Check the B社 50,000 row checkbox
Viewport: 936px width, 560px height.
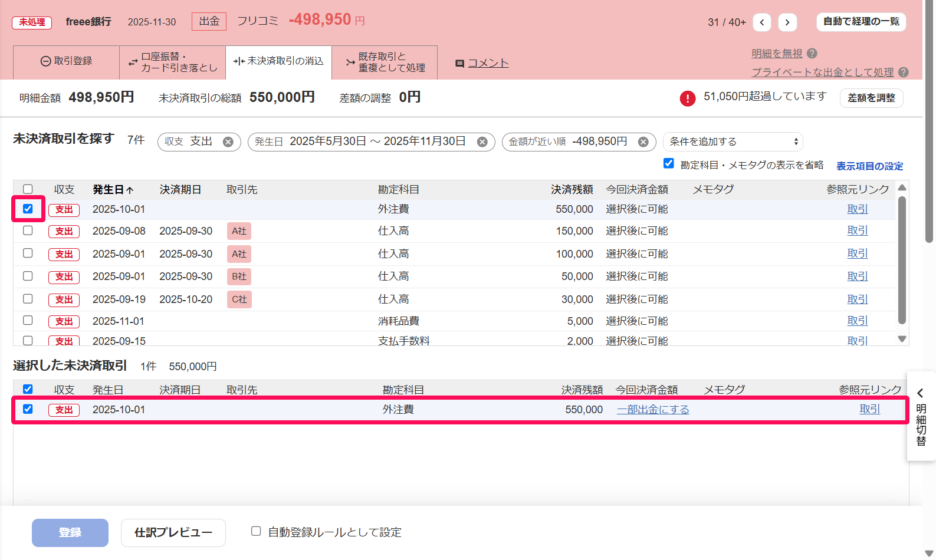[28, 276]
